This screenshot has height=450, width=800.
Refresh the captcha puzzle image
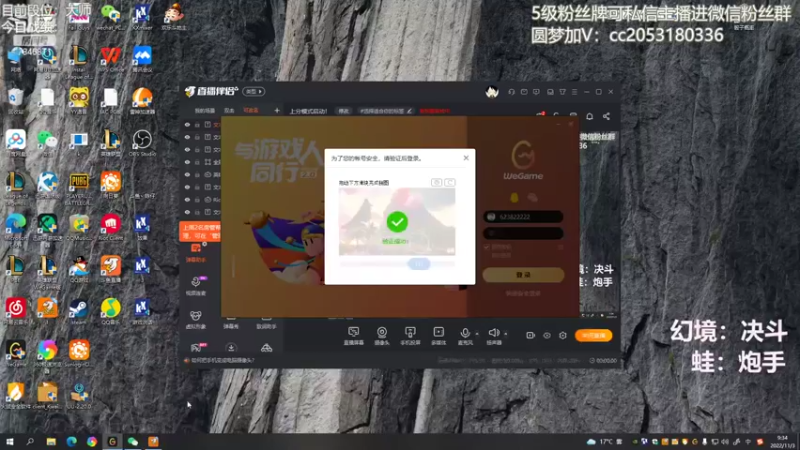point(449,182)
